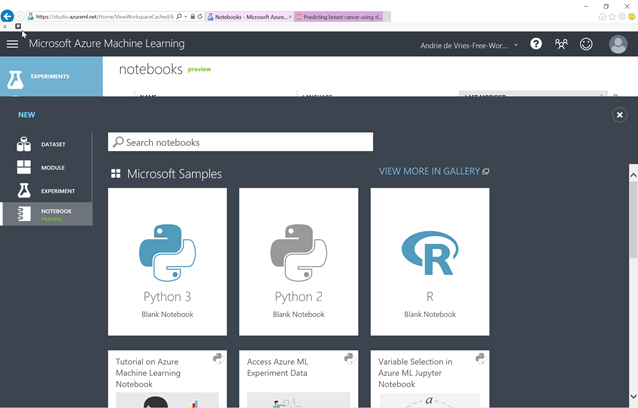638x408 pixels.
Task: Create an R blank notebook
Action: coord(430,262)
